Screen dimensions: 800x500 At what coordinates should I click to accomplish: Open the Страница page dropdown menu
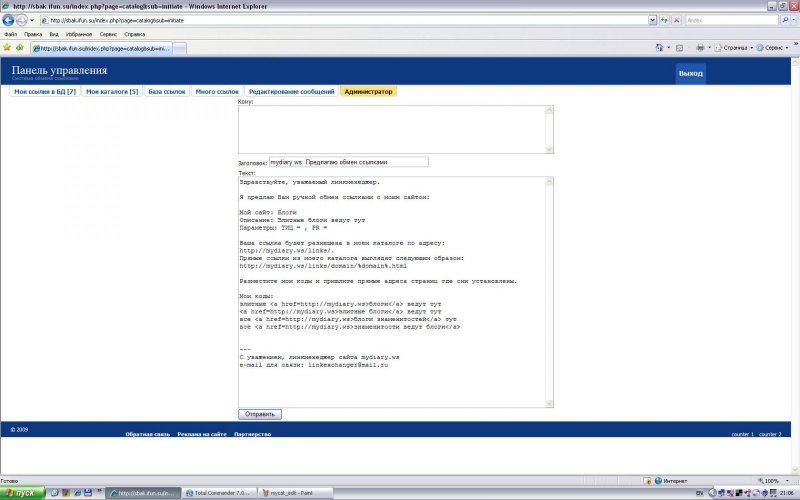[736, 47]
